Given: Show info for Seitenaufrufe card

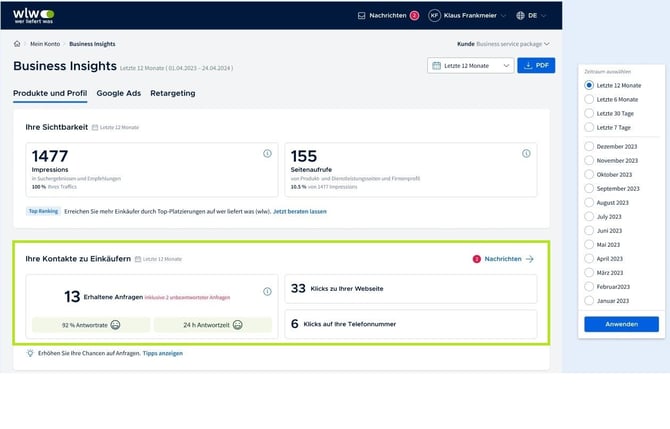Looking at the screenshot, I should click(526, 153).
